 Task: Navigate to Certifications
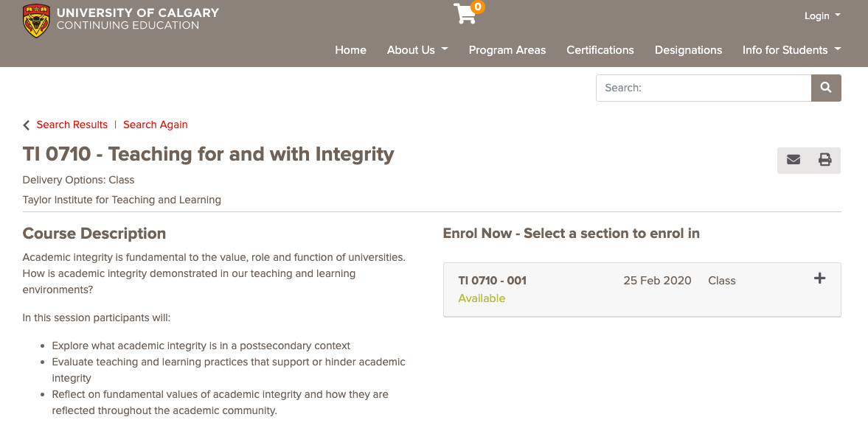pyautogui.click(x=600, y=50)
